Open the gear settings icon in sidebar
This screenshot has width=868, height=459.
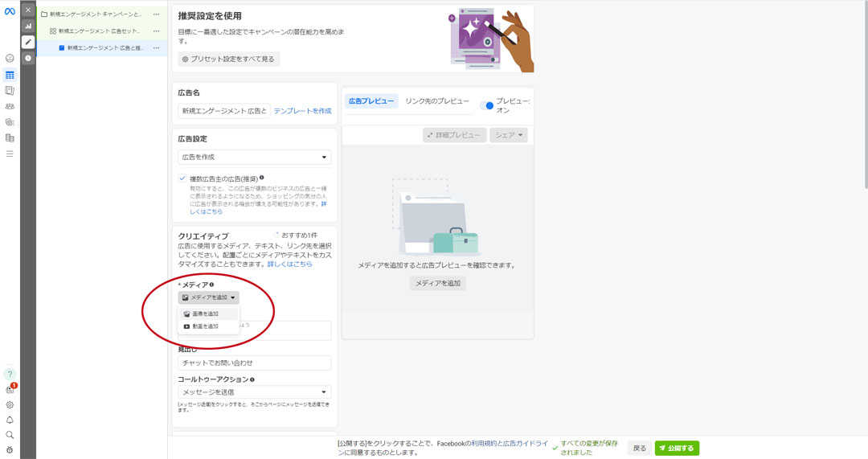10,405
